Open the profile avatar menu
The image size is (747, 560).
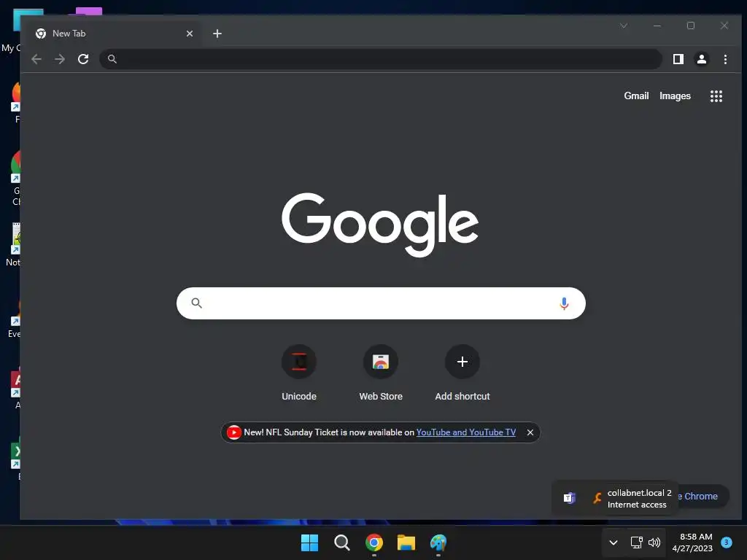coord(702,59)
